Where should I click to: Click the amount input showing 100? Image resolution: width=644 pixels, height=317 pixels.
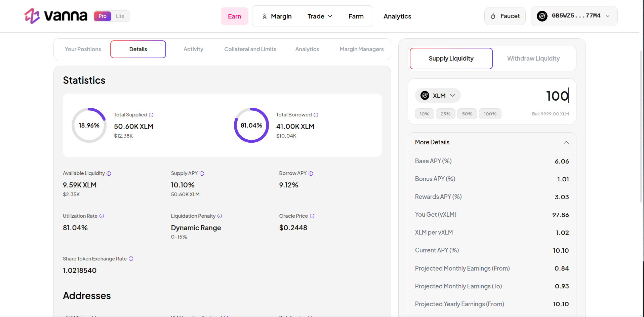point(557,96)
